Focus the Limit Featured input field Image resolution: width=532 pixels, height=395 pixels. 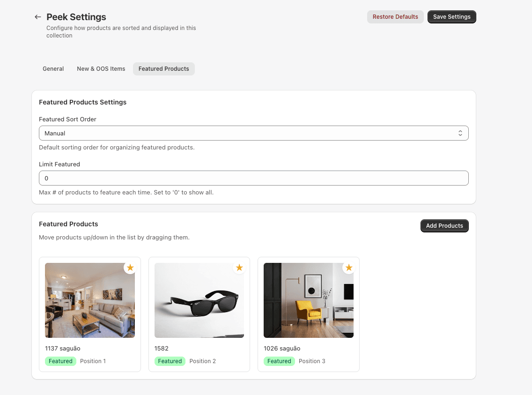253,179
